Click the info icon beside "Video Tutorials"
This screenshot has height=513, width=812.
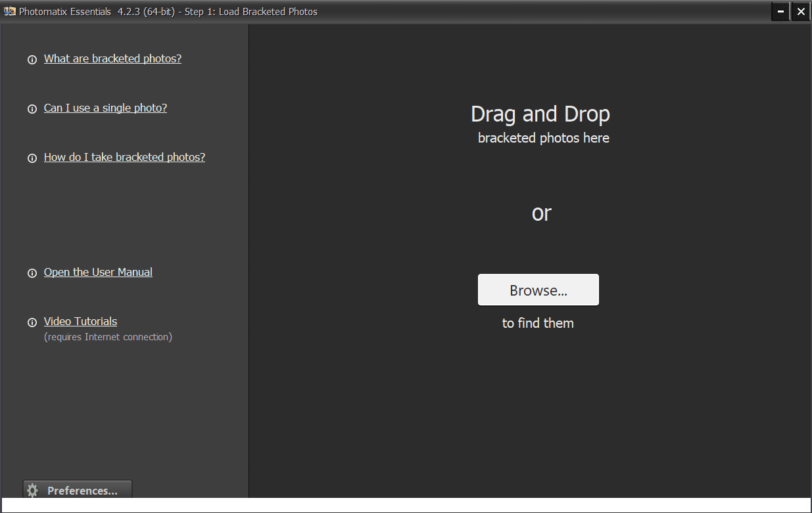[32, 323]
